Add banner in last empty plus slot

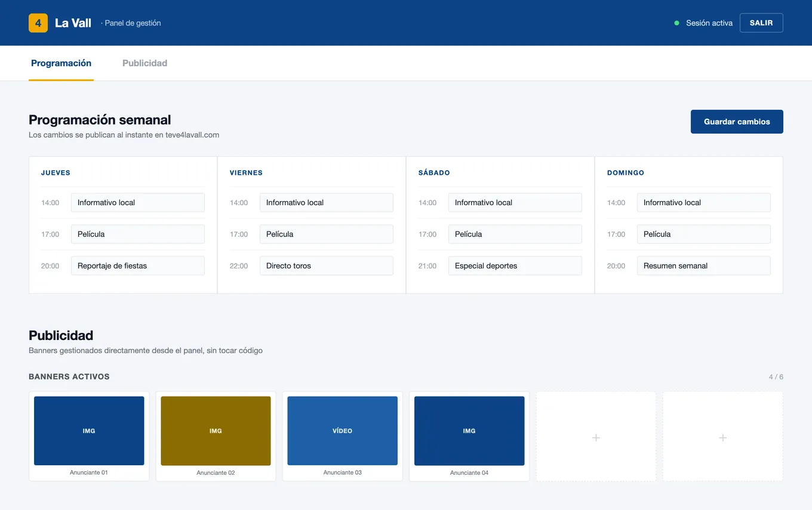722,437
